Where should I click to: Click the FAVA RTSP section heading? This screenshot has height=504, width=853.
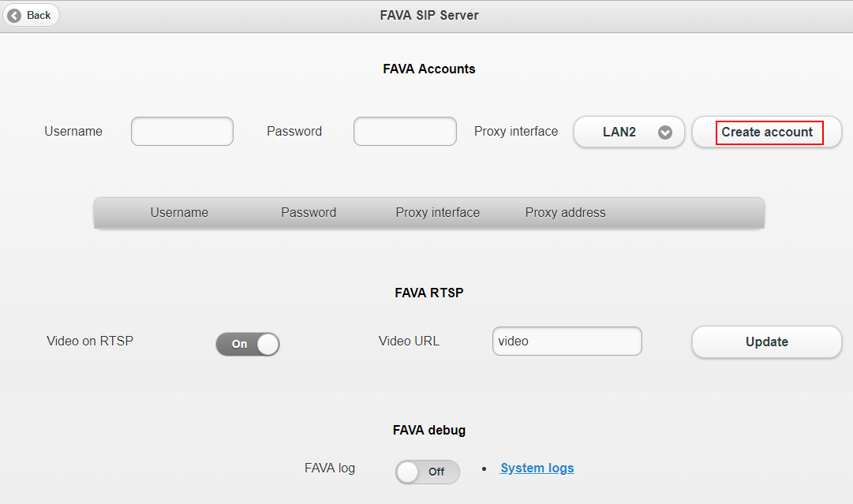coord(428,293)
